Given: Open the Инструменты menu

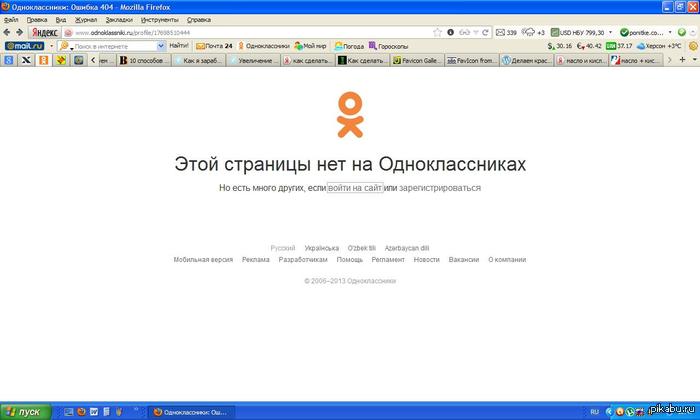Looking at the screenshot, I should click(x=159, y=20).
